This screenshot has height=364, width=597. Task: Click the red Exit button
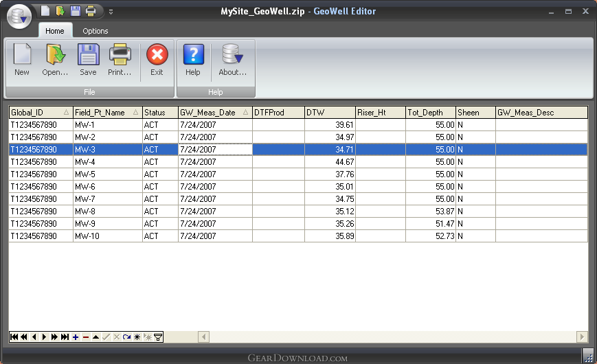(157, 60)
